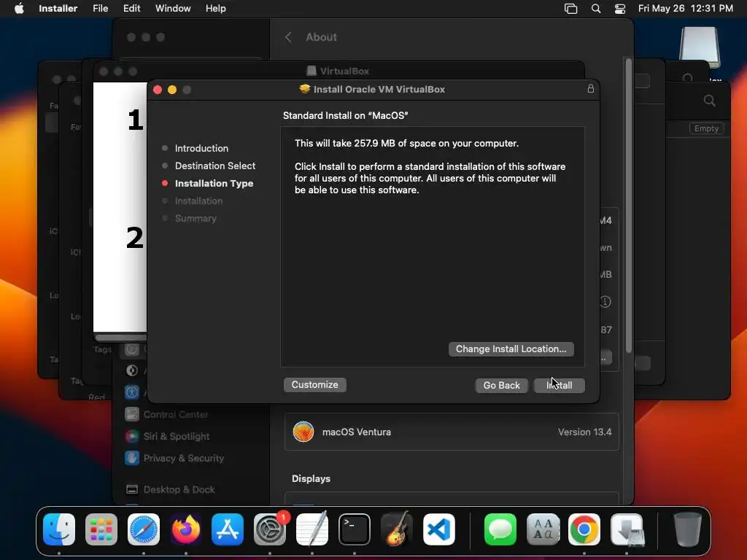Open the Installer icon in the Dock
The height and width of the screenshot is (560, 747).
pyautogui.click(x=627, y=529)
